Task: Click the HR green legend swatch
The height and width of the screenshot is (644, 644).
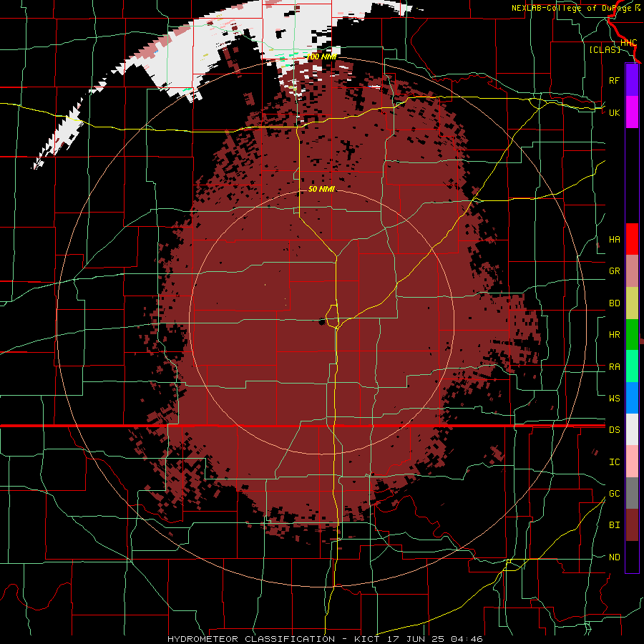Action: point(632,335)
